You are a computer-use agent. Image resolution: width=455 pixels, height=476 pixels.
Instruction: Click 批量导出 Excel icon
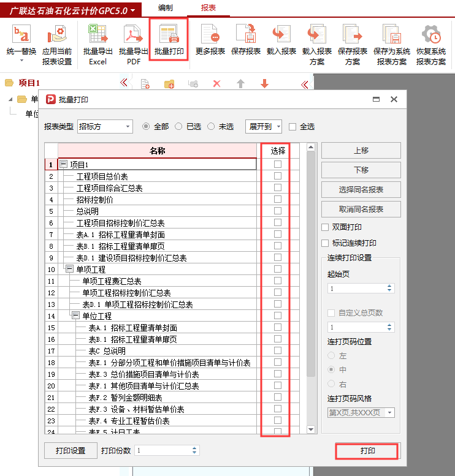98,34
